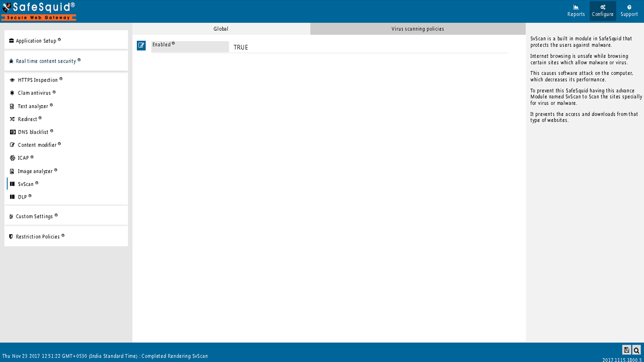Click the DNS blacklist icon
Screen dimensions: 644x362
coord(13,132)
